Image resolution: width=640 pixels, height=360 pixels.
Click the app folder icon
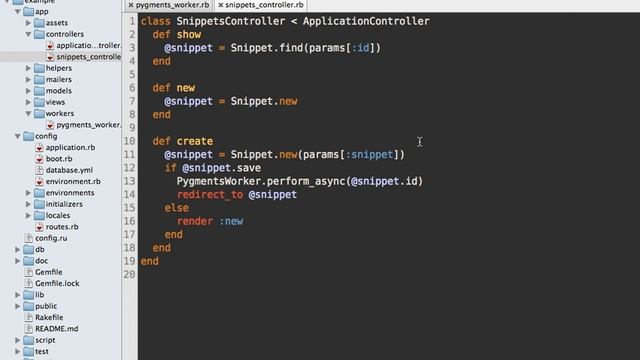point(29,11)
